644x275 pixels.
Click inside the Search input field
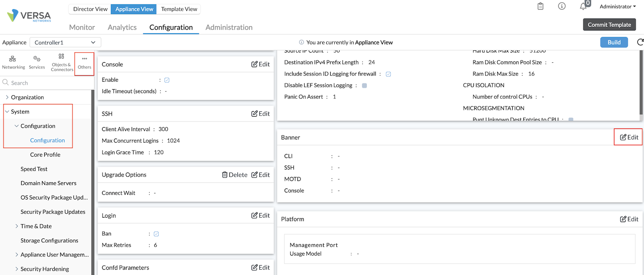tap(44, 83)
